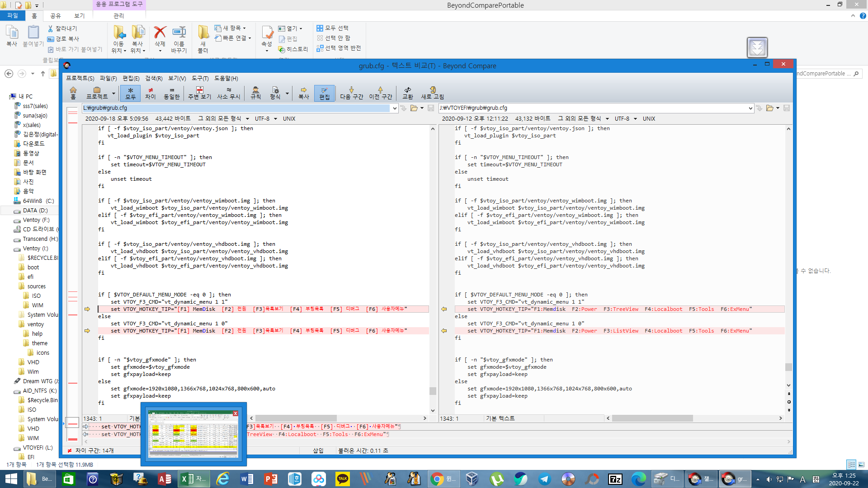868x488 pixels.
Task: Click the right pane save disk icon
Action: point(787,108)
